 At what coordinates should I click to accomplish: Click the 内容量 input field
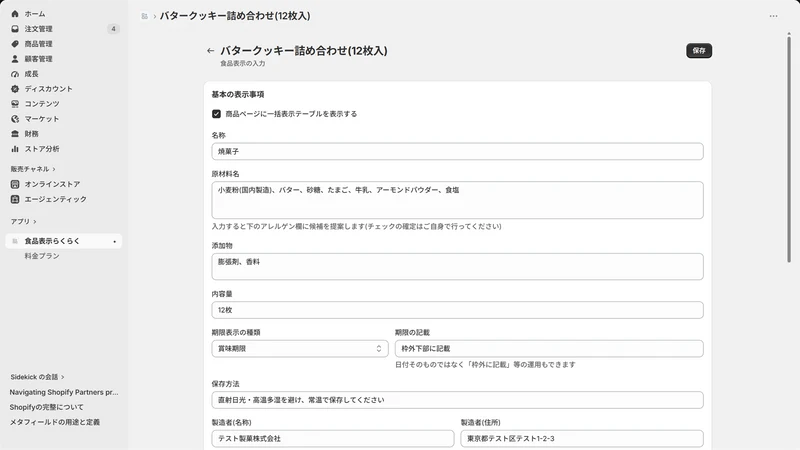coord(457,310)
